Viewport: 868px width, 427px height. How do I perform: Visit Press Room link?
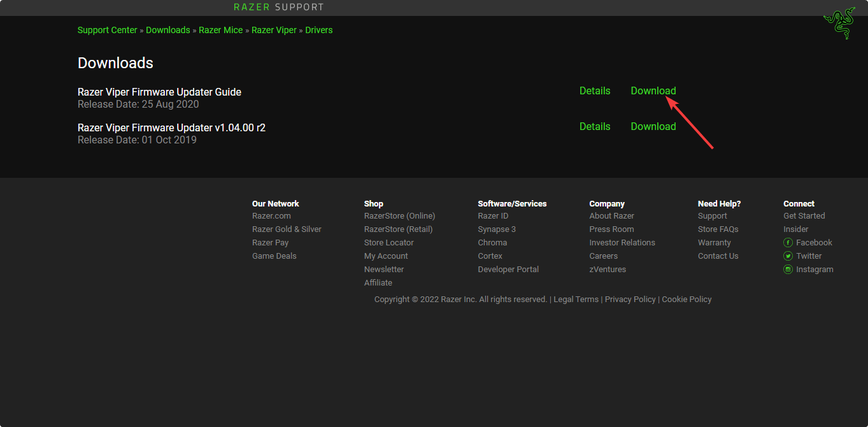click(611, 229)
